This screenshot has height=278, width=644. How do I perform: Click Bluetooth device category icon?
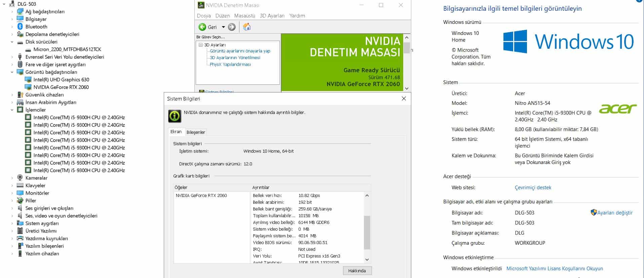20,27
